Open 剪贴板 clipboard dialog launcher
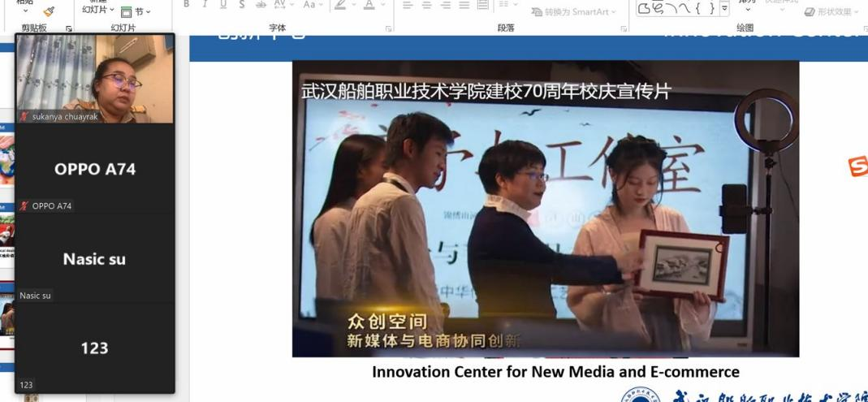Viewport: 868px width, 402px height. (69, 28)
